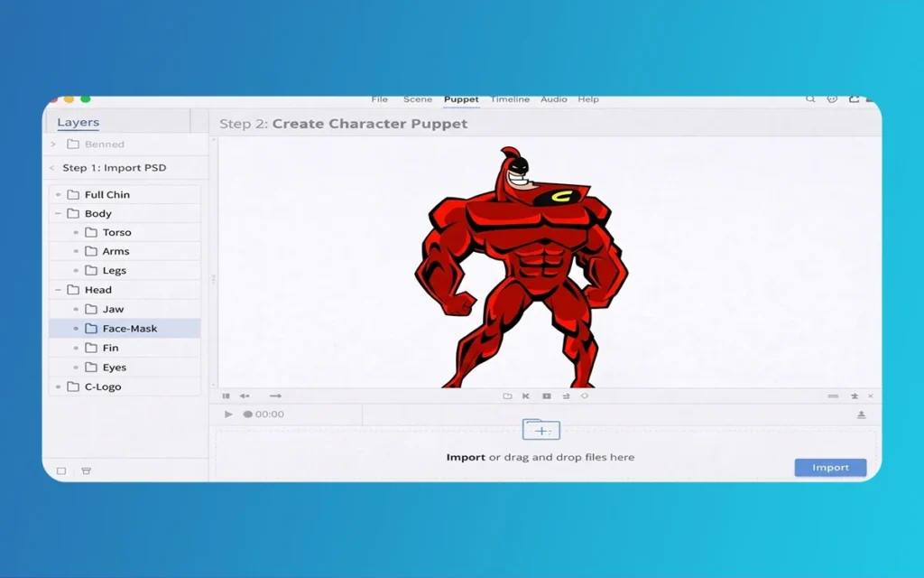Screen dimensions: 924x578
Task: Collapse the Head layer group
Action: (59, 290)
